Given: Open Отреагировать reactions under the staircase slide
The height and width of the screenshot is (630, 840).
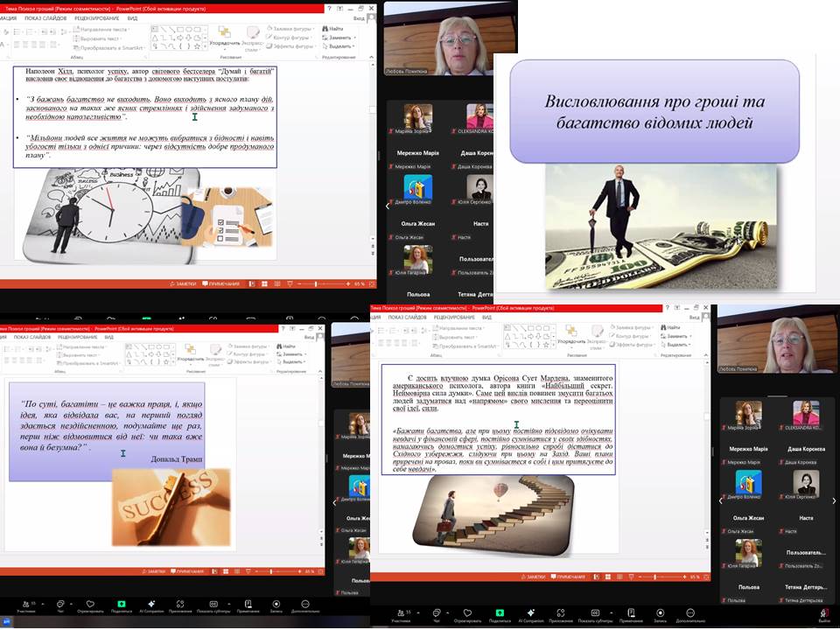Looking at the screenshot, I should pos(467,613).
